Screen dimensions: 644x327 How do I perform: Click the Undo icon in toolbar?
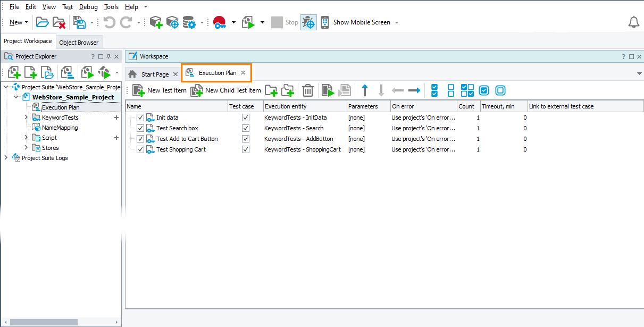tap(109, 22)
